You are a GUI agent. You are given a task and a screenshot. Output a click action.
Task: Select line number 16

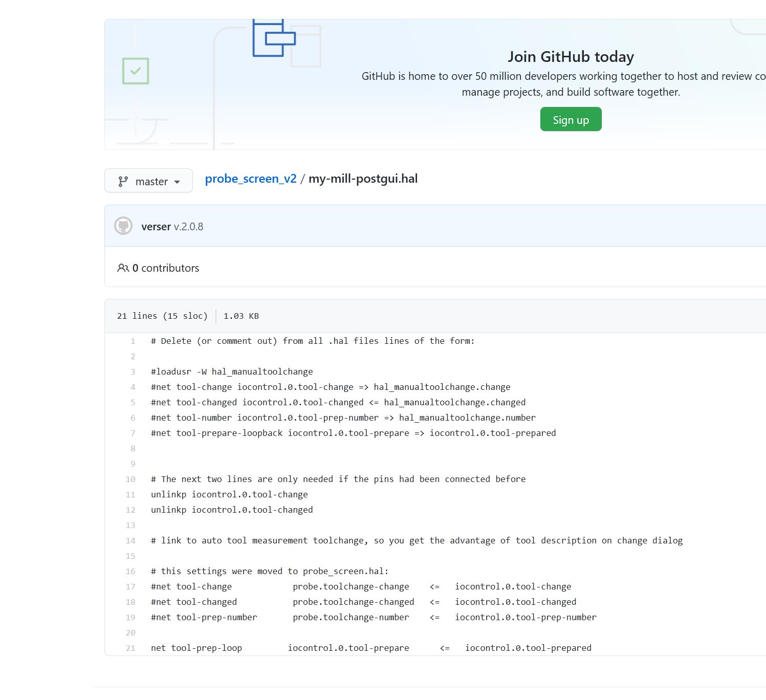coord(130,571)
